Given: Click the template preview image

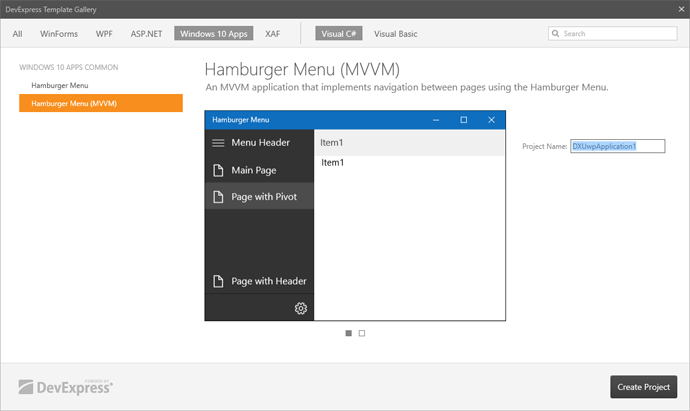Looking at the screenshot, I should [x=356, y=216].
